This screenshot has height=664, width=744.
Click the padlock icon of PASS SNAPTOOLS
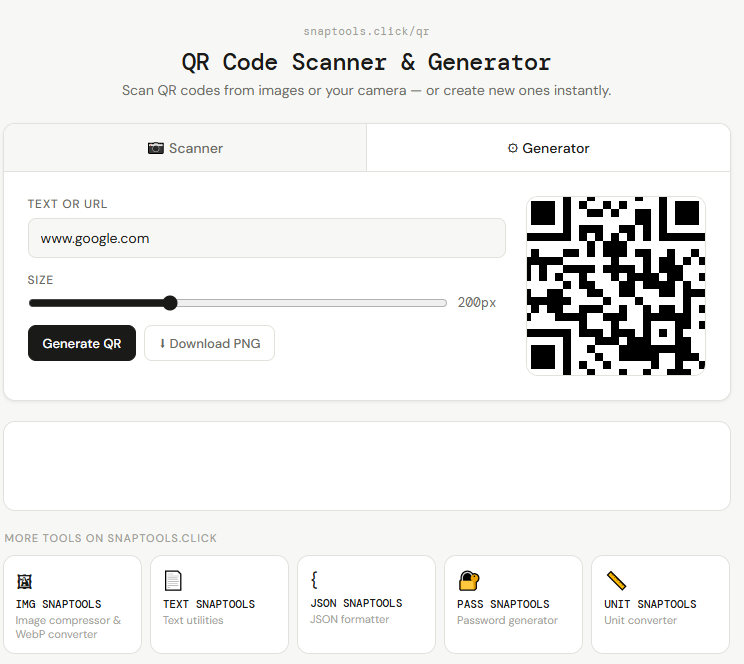coord(469,580)
